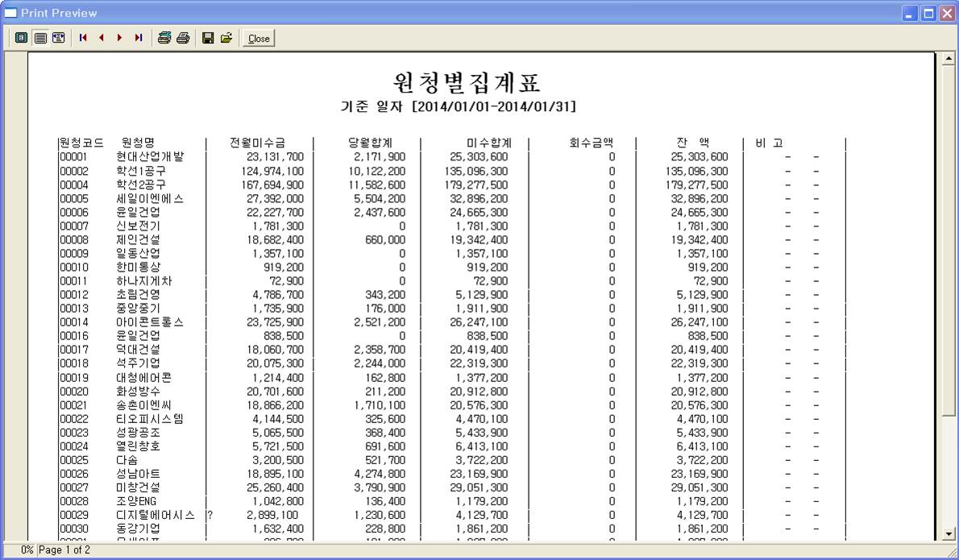Image resolution: width=959 pixels, height=560 pixels.
Task: Click company name 티오피시스템
Action: coord(150,419)
